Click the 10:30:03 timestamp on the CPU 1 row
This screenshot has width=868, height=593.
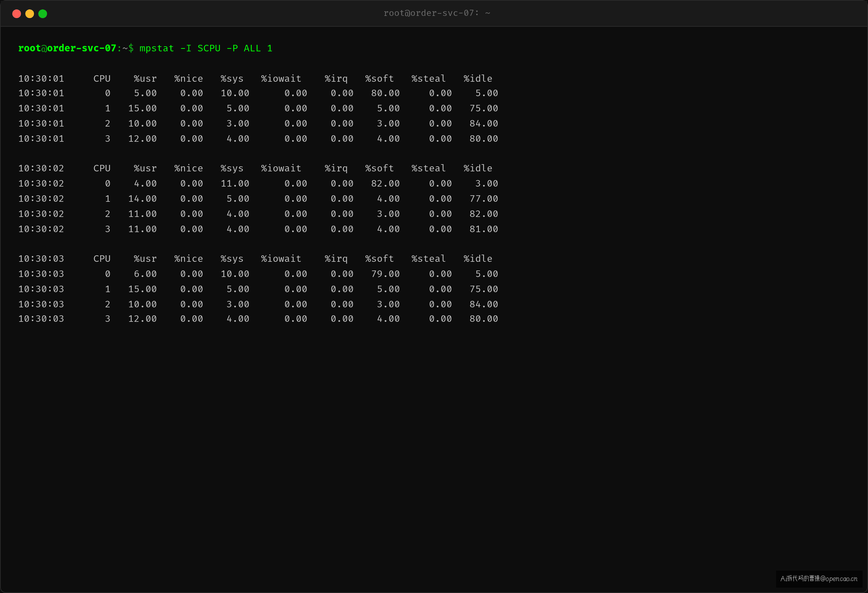coord(41,289)
